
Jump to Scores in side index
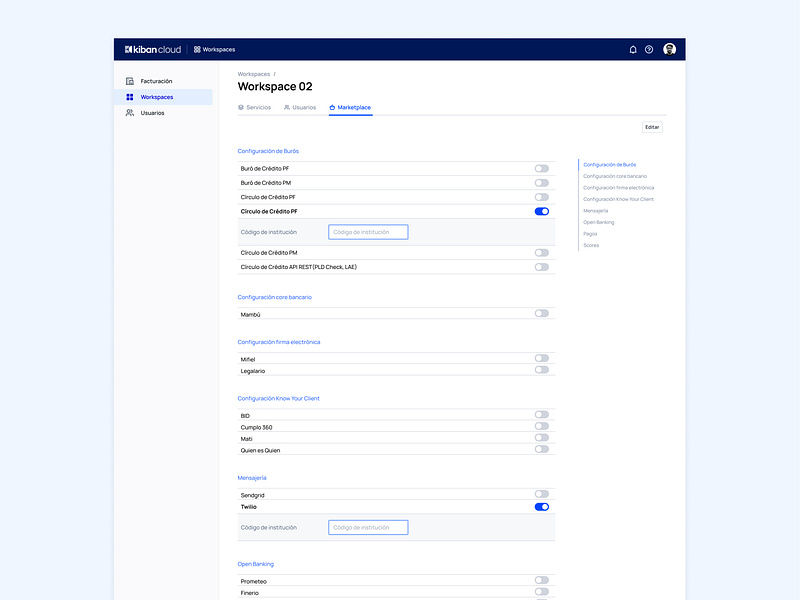tap(591, 245)
